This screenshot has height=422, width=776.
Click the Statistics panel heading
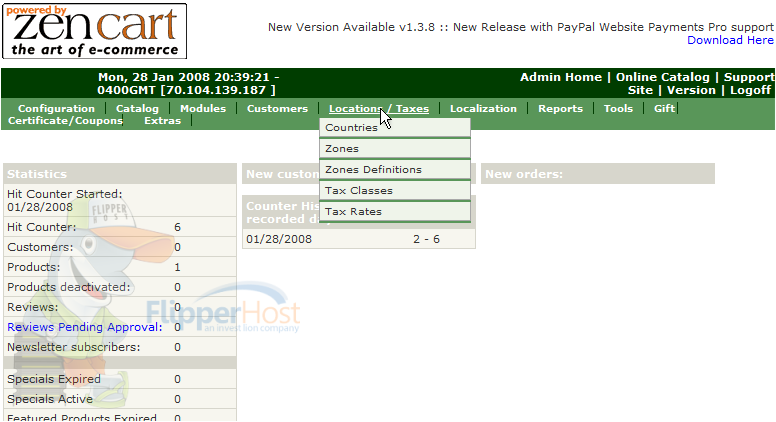pyautogui.click(x=120, y=174)
